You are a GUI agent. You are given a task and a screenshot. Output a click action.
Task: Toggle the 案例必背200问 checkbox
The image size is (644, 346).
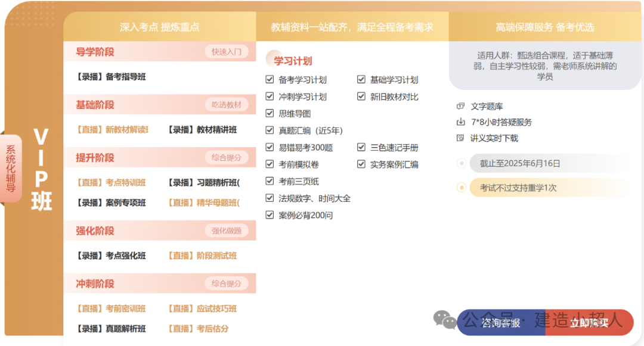[x=270, y=215]
